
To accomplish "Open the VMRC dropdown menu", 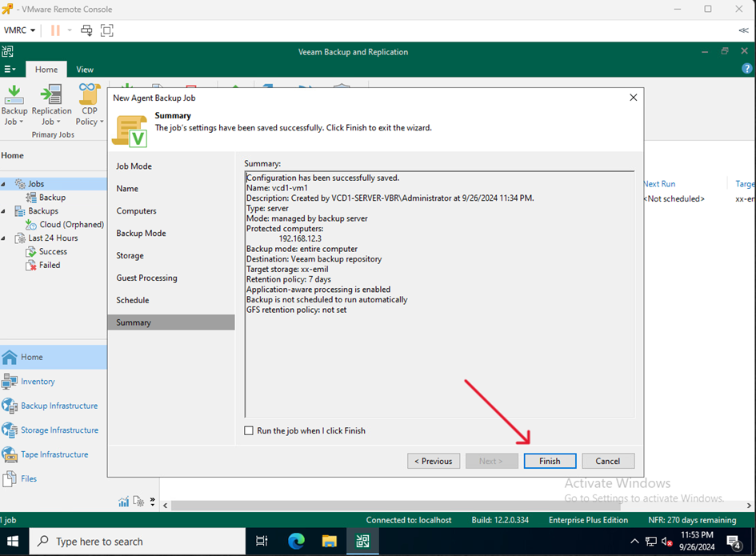I will (x=20, y=30).
